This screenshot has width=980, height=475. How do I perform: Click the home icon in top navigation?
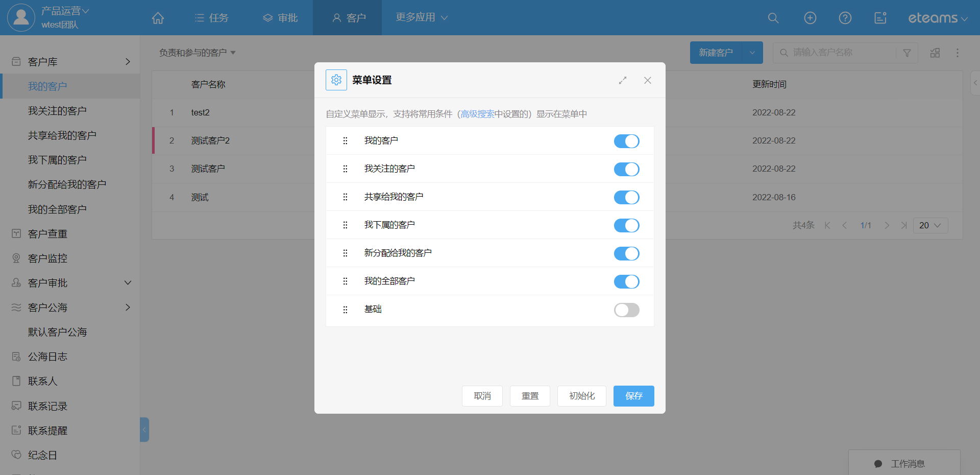coord(158,18)
